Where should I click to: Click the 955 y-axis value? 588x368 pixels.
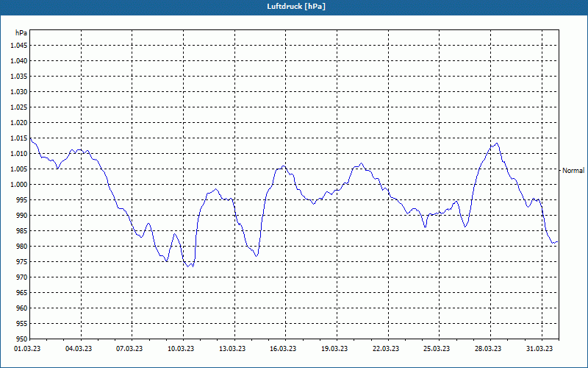click(x=22, y=323)
